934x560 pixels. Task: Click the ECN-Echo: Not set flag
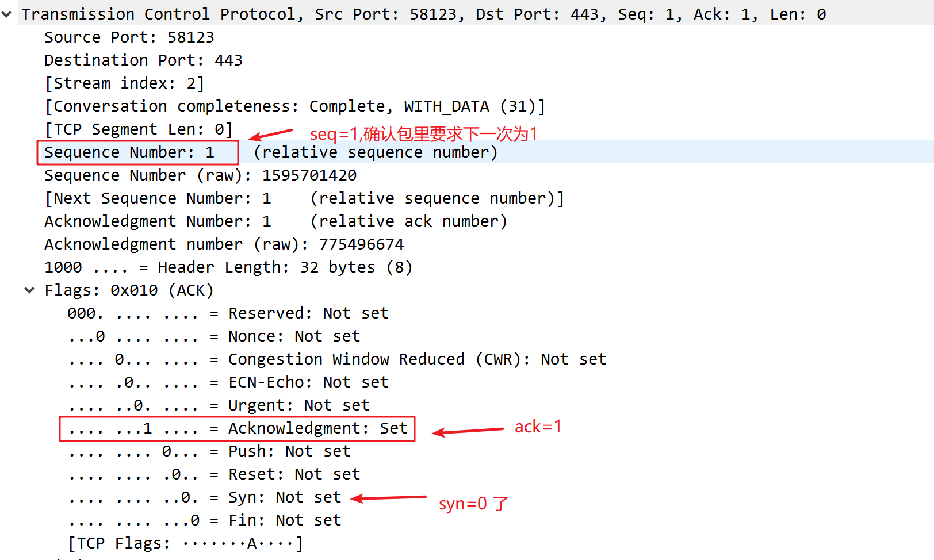228,382
